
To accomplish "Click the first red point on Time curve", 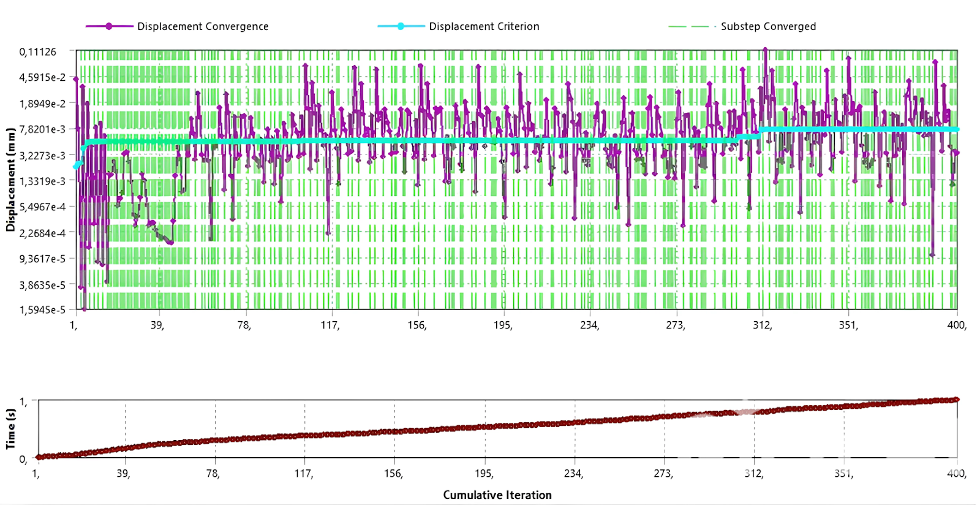I will (x=38, y=457).
